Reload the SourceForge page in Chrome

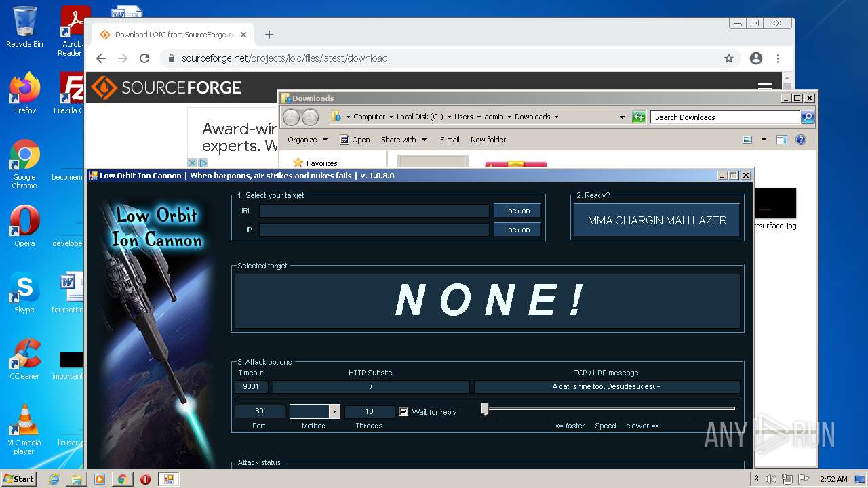[x=144, y=58]
